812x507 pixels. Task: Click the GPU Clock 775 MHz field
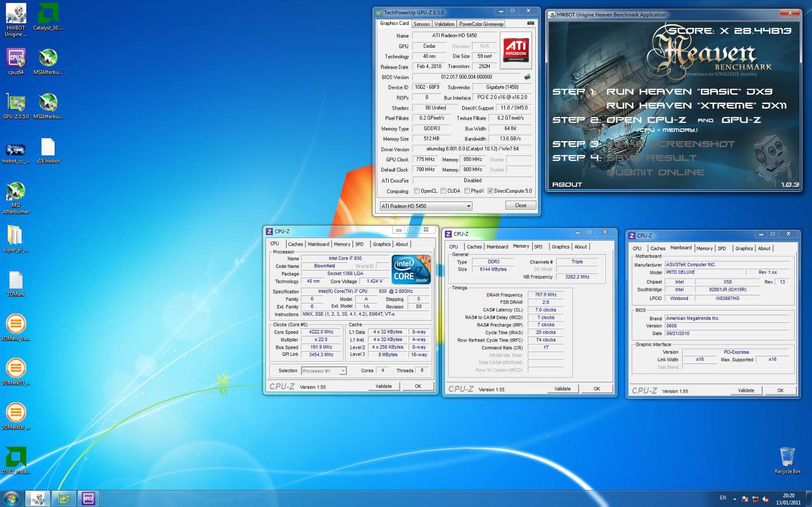(425, 159)
